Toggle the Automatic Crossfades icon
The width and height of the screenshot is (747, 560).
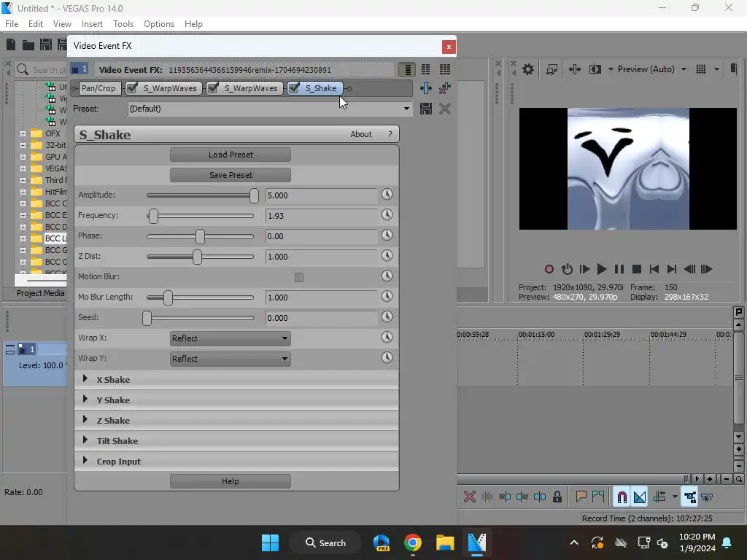tap(640, 497)
